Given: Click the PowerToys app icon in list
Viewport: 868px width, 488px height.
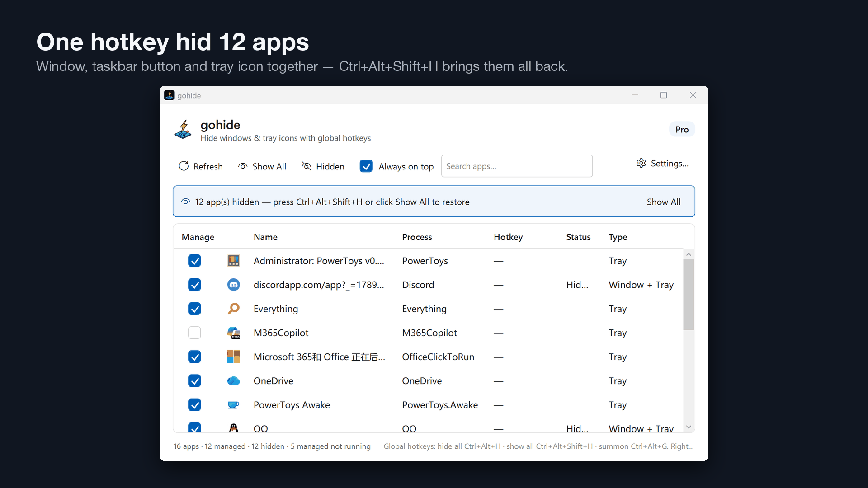Looking at the screenshot, I should pos(233,261).
